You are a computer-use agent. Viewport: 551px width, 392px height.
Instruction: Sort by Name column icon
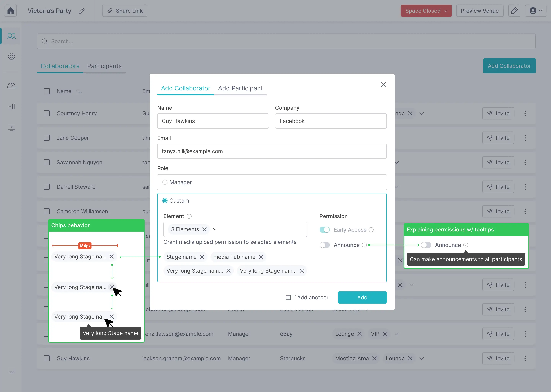click(78, 91)
